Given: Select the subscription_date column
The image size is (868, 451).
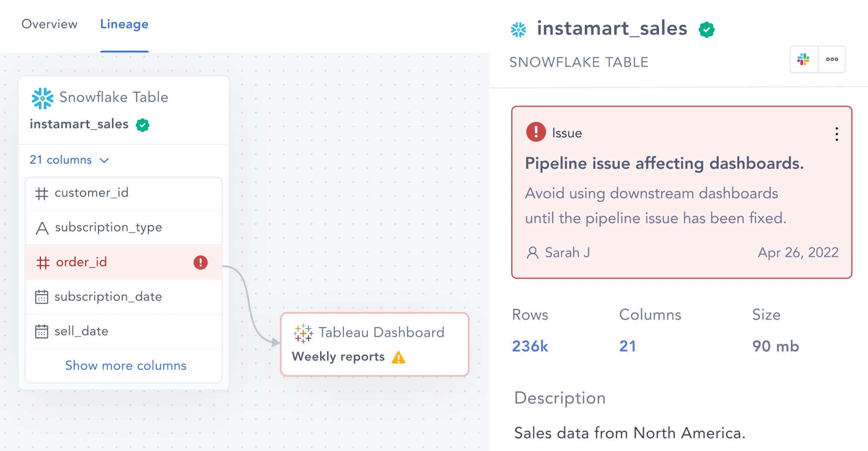Looking at the screenshot, I should click(x=123, y=297).
